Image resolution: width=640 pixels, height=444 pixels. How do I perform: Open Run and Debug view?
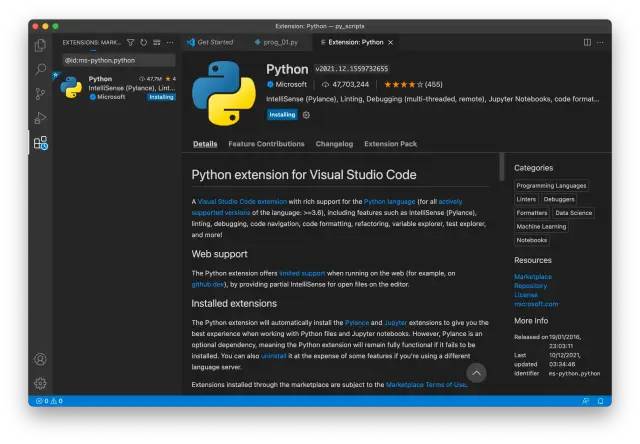pyautogui.click(x=40, y=118)
